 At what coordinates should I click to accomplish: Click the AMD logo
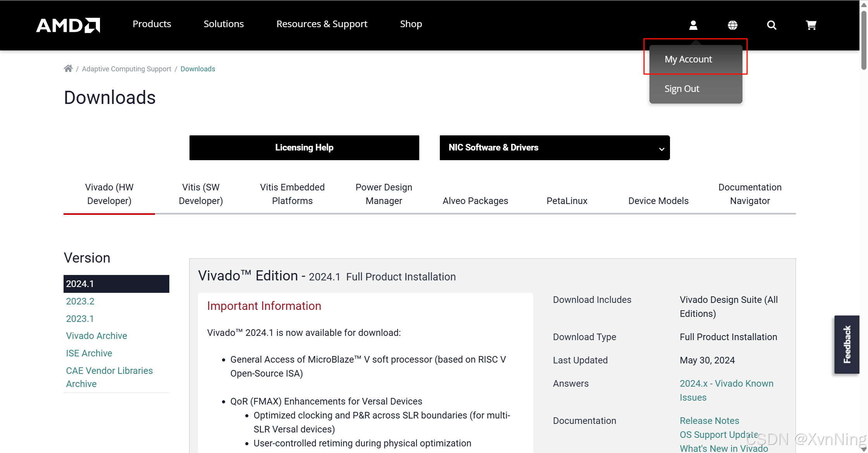(68, 25)
